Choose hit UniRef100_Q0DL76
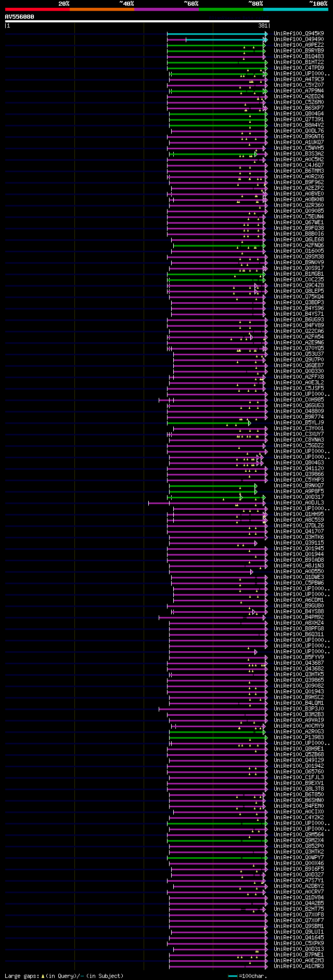Image resolution: width=333 pixels, height=980 pixels. [299, 131]
